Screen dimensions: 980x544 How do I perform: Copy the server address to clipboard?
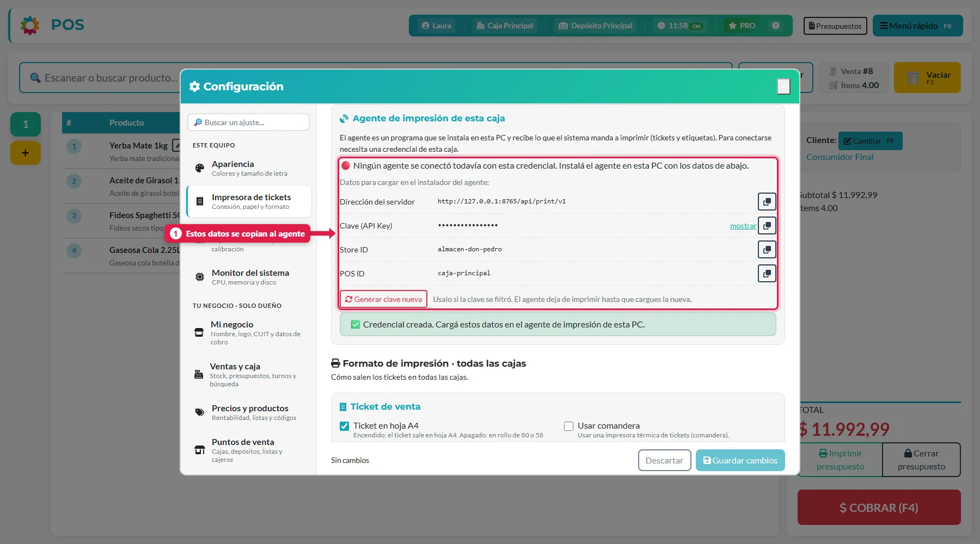pyautogui.click(x=767, y=202)
